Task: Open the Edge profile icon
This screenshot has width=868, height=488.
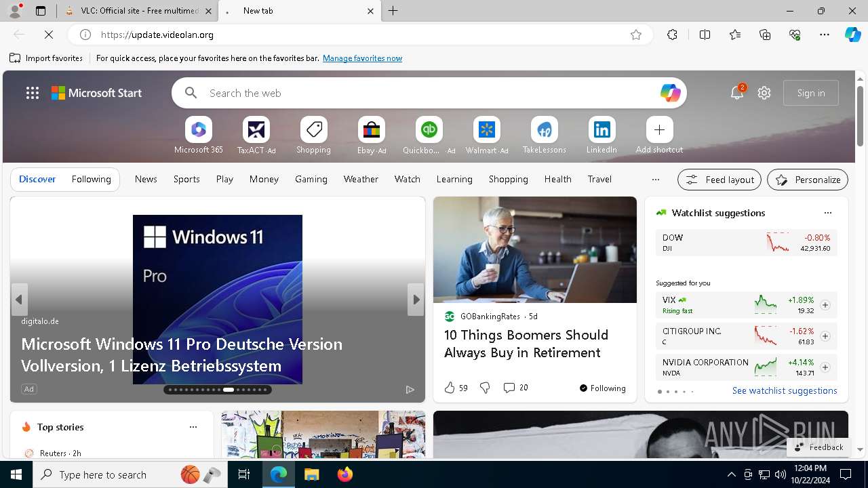Action: pyautogui.click(x=15, y=11)
